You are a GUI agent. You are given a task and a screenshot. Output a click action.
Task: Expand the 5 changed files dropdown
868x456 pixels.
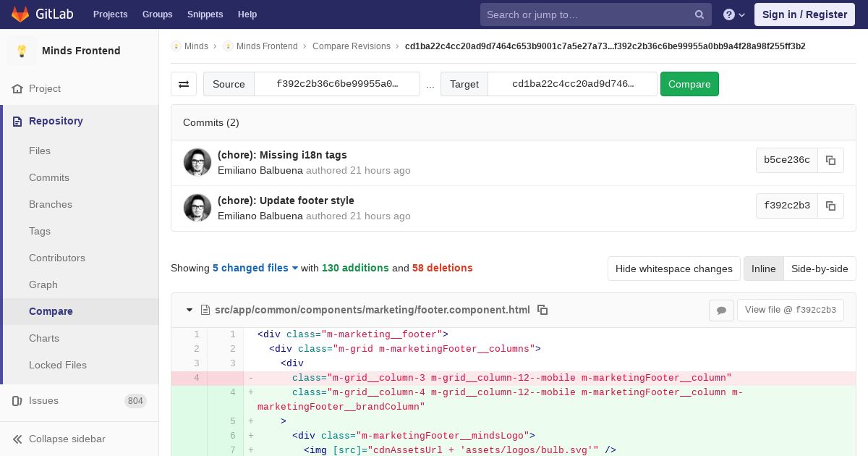tap(255, 268)
